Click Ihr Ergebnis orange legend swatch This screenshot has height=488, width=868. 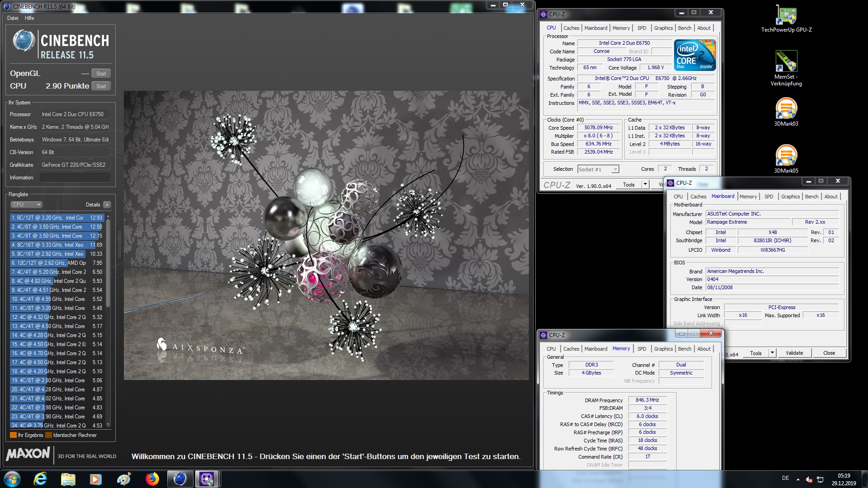pyautogui.click(x=13, y=435)
